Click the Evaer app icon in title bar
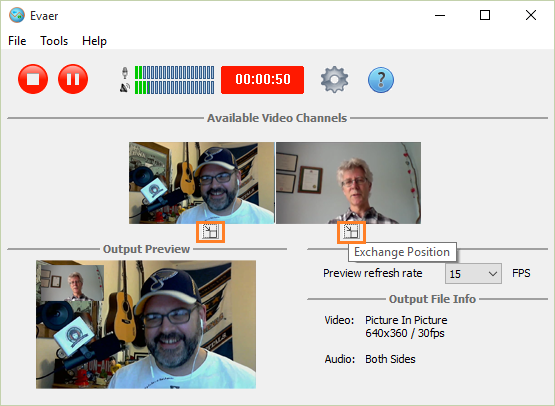Viewport: 555px width, 406px height. 17,16
